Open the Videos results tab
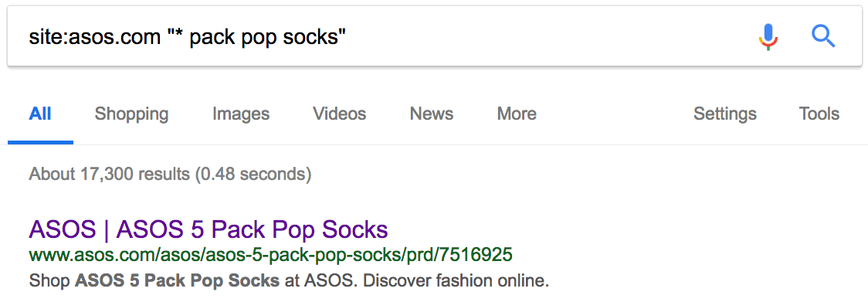This screenshot has width=868, height=302. coord(339,114)
